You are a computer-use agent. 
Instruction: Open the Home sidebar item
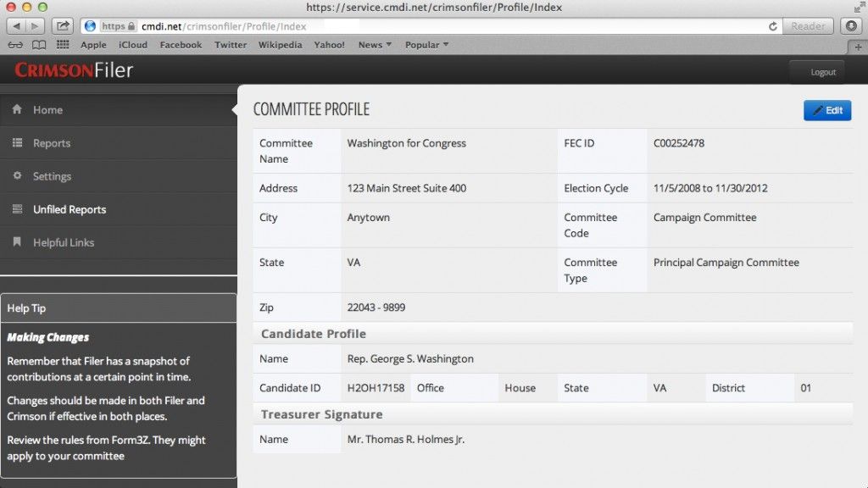point(119,109)
